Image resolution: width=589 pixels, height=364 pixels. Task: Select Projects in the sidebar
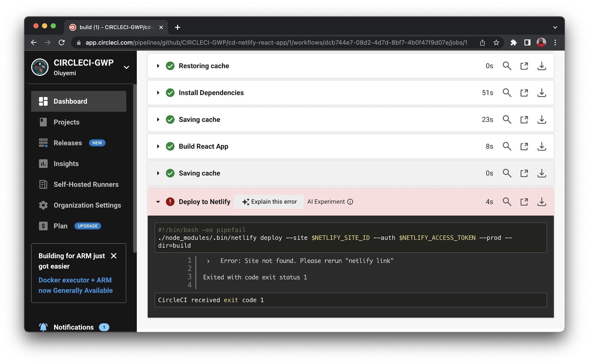click(x=66, y=122)
